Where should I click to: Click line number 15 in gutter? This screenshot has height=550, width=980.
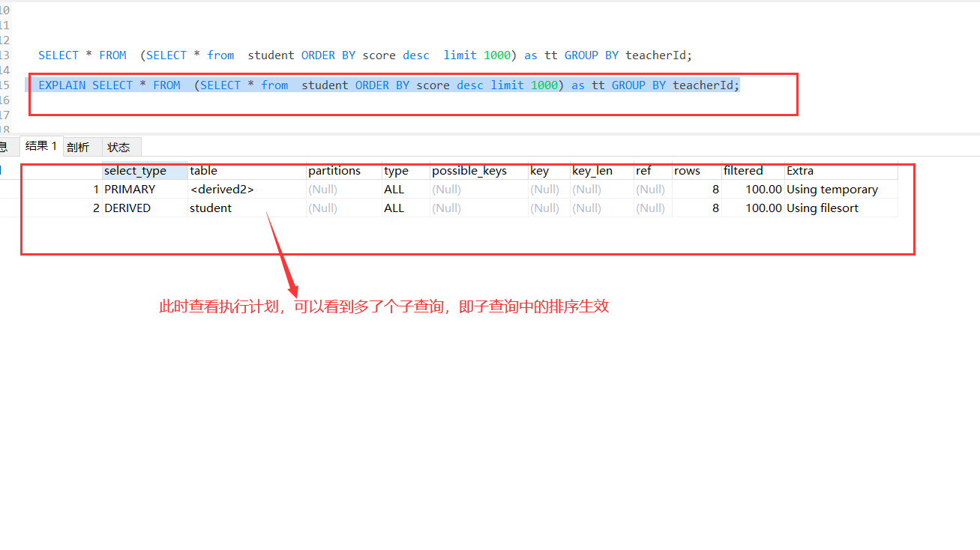point(4,85)
